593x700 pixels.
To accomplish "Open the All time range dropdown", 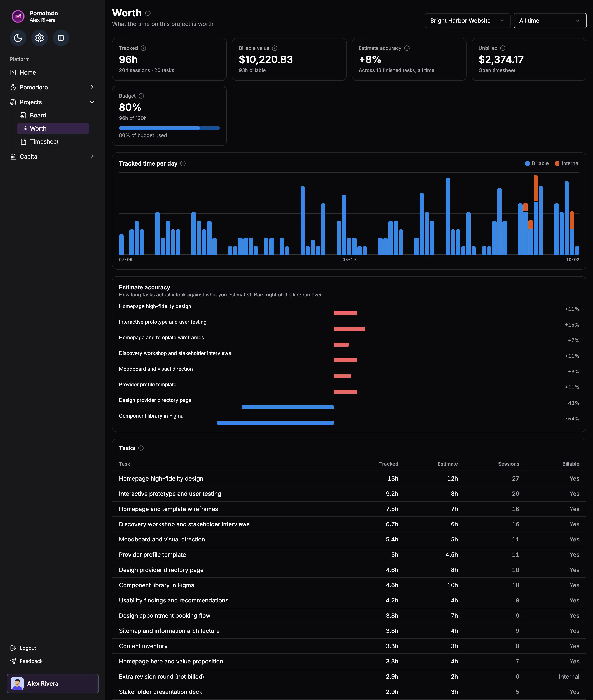I will coord(550,21).
